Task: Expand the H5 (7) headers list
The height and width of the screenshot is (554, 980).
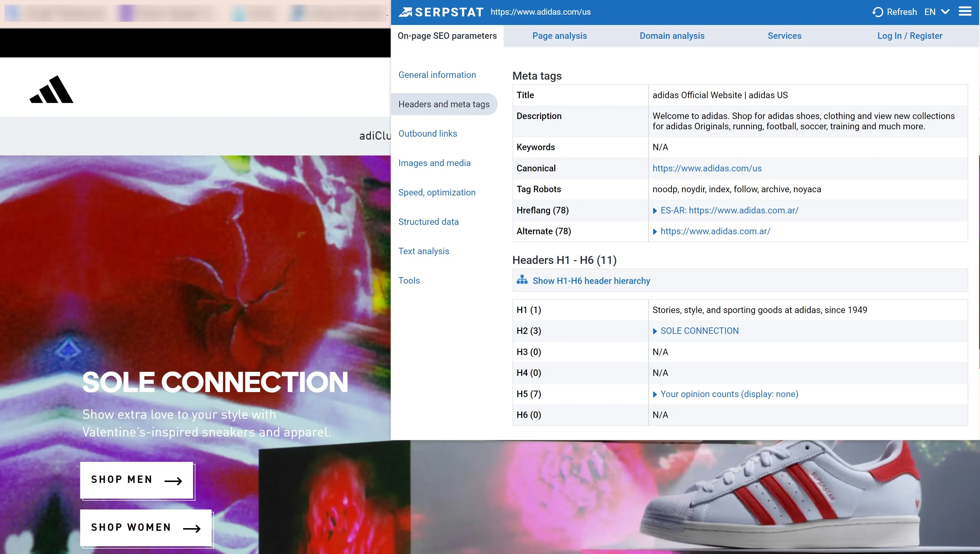Action: click(x=655, y=395)
